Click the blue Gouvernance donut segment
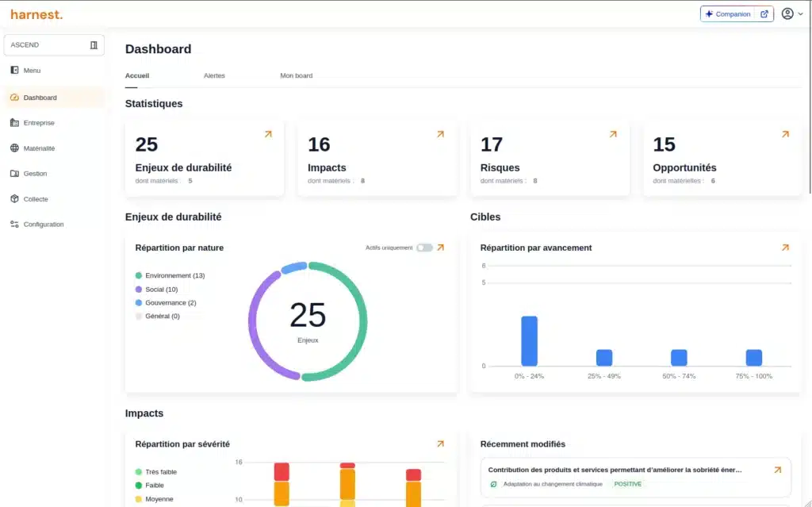Viewport: 812px width, 507px height. [x=293, y=267]
